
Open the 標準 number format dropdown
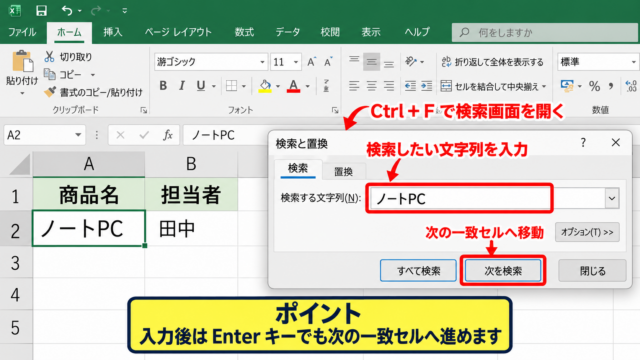(x=633, y=62)
